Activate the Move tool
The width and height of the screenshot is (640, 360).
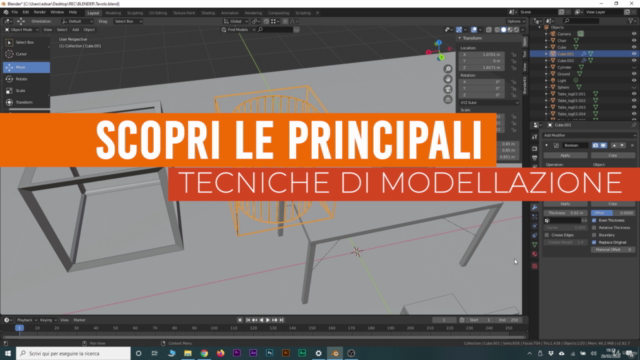coord(26,67)
